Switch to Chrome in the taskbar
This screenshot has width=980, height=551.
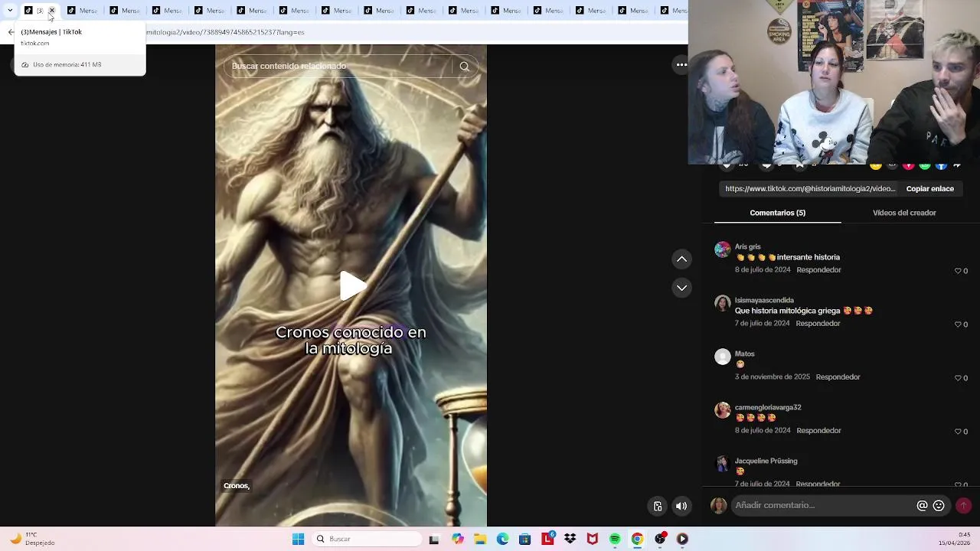(x=637, y=539)
